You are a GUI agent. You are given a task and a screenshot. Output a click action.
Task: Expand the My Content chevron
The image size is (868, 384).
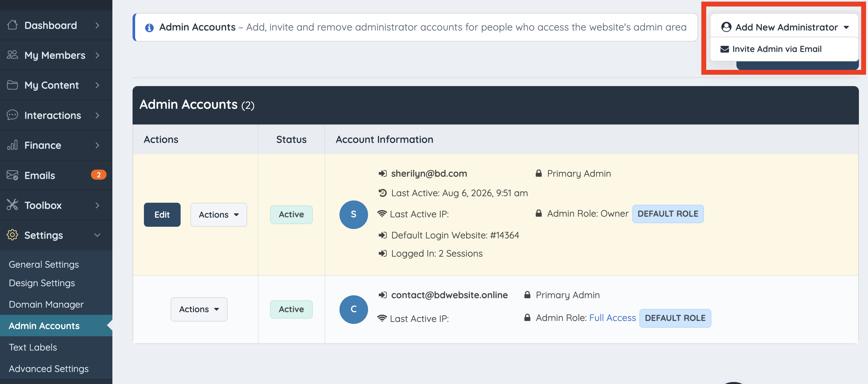[x=97, y=85]
